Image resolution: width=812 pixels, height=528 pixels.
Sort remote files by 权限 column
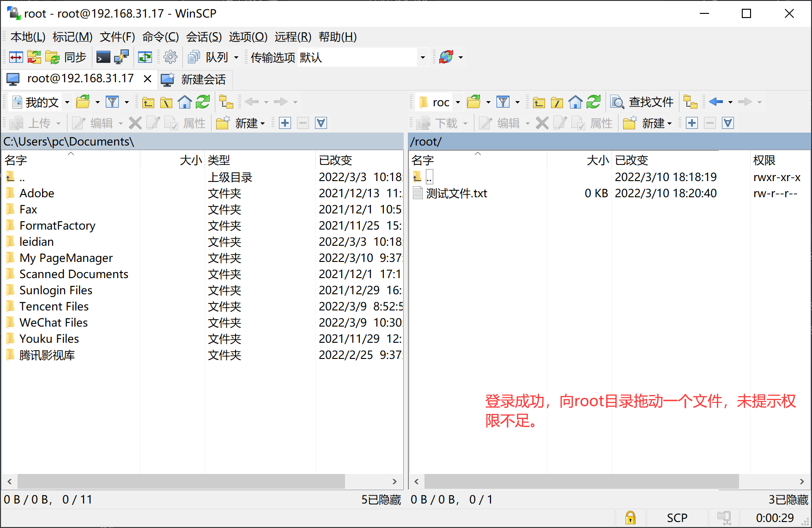tap(780, 160)
